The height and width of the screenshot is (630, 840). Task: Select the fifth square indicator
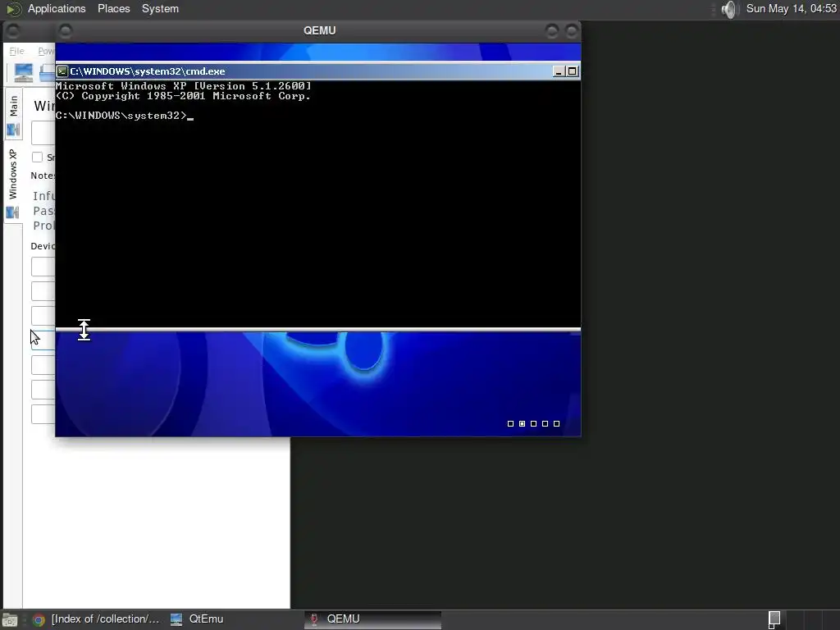[x=557, y=424]
